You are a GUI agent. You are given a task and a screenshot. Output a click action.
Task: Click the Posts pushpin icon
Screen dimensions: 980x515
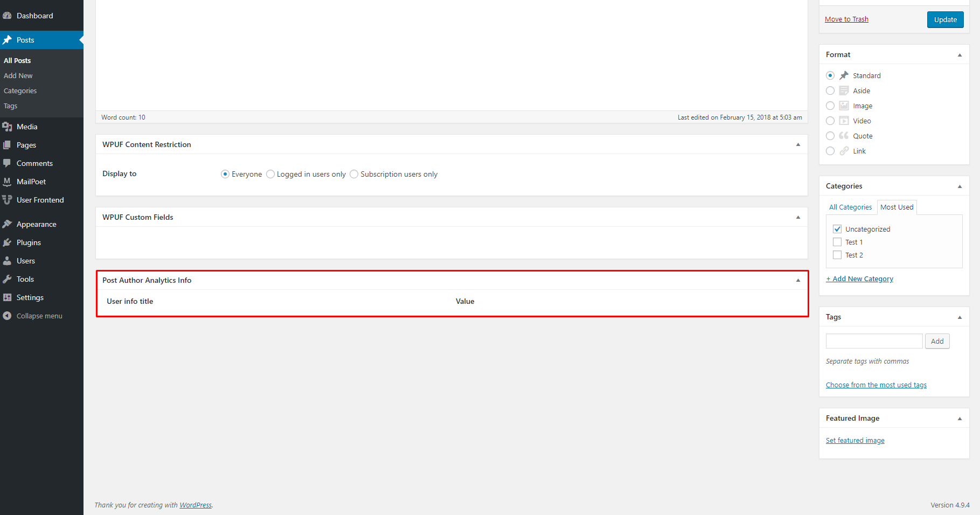(x=7, y=40)
